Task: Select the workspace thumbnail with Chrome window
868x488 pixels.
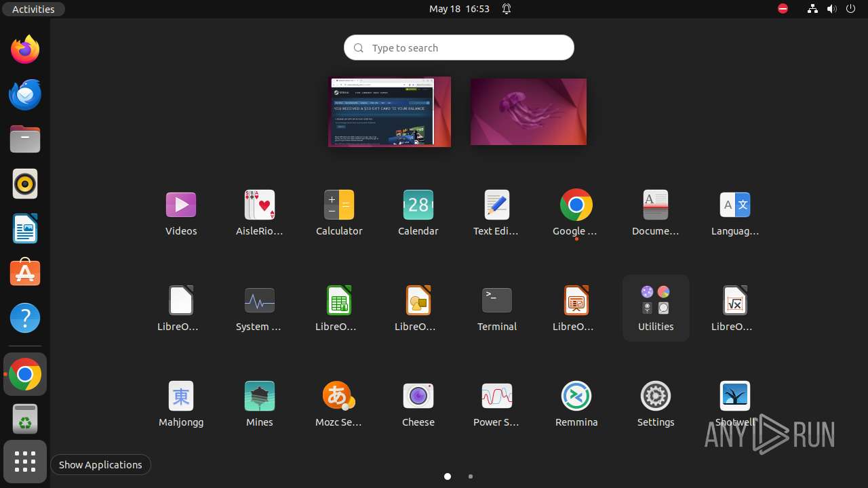Action: (x=389, y=112)
